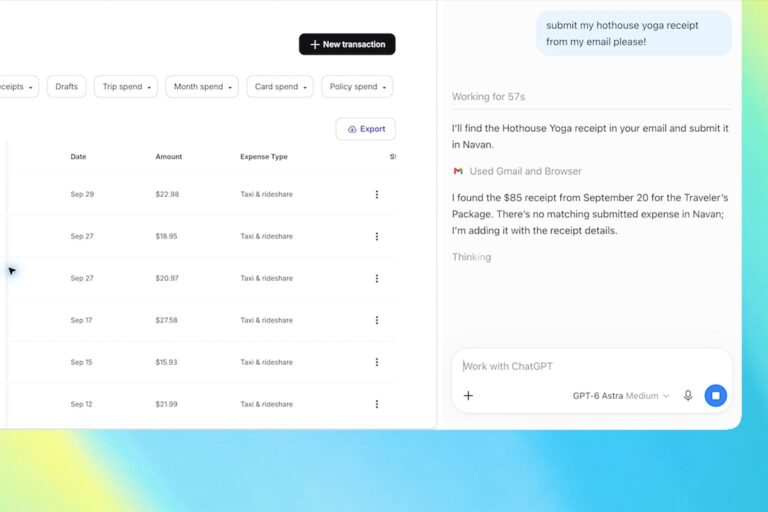Click the user message about hothouse yoga receipt
The image size is (768, 512).
(633, 33)
